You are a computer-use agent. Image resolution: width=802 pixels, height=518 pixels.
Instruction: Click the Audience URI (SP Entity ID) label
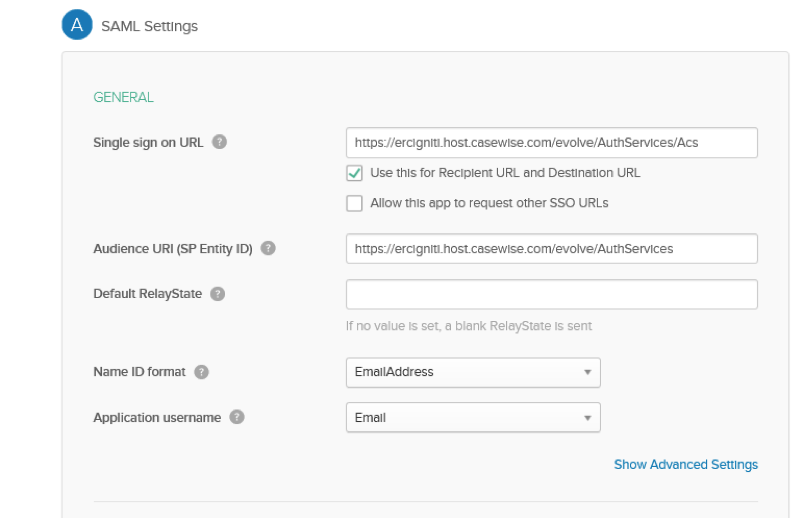point(174,248)
